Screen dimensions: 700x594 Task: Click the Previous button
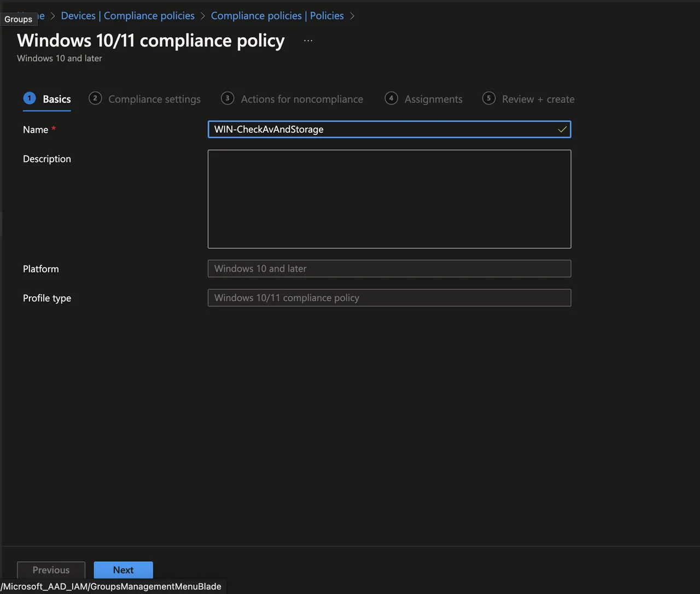coord(51,570)
